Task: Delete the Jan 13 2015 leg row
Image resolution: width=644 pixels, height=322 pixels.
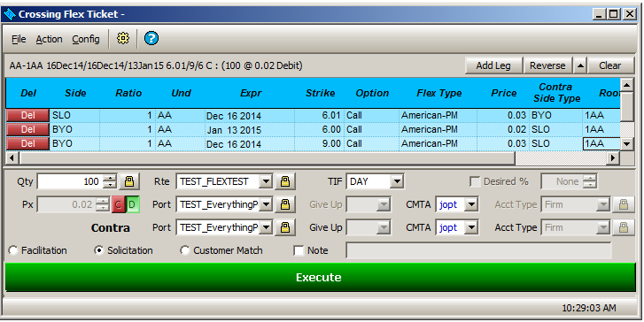Action: click(27, 129)
